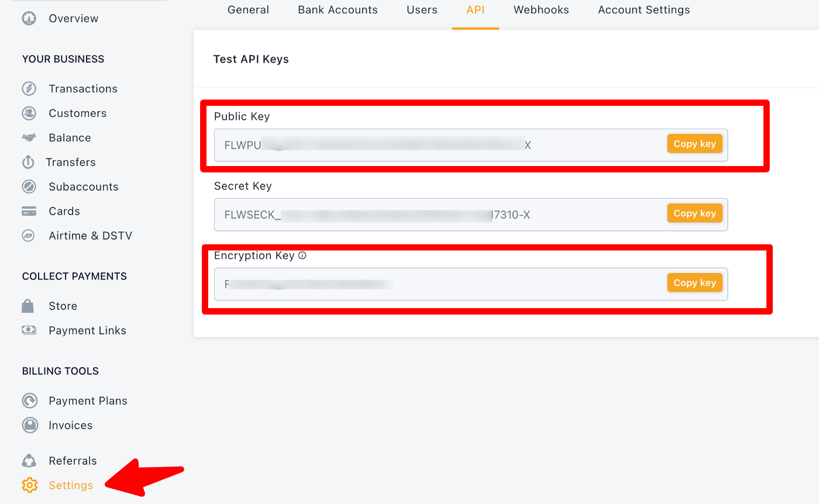Switch to the Webhooks tab

[x=541, y=10]
